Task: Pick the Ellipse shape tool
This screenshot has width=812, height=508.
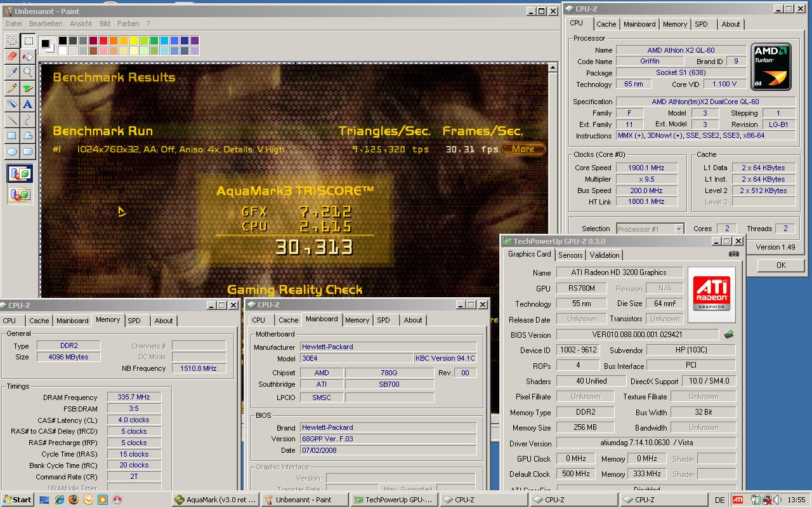Action: tap(12, 152)
